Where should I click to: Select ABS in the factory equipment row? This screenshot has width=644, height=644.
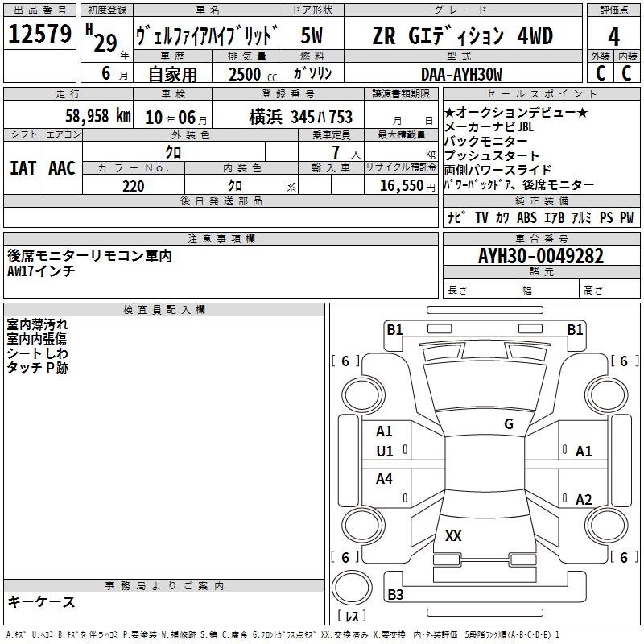(x=526, y=217)
